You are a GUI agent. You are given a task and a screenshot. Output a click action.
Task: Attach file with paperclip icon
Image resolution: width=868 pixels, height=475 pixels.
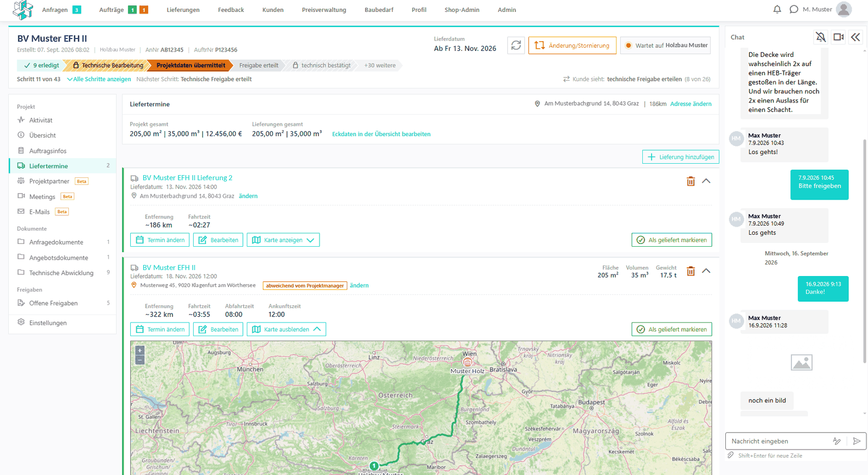731,455
